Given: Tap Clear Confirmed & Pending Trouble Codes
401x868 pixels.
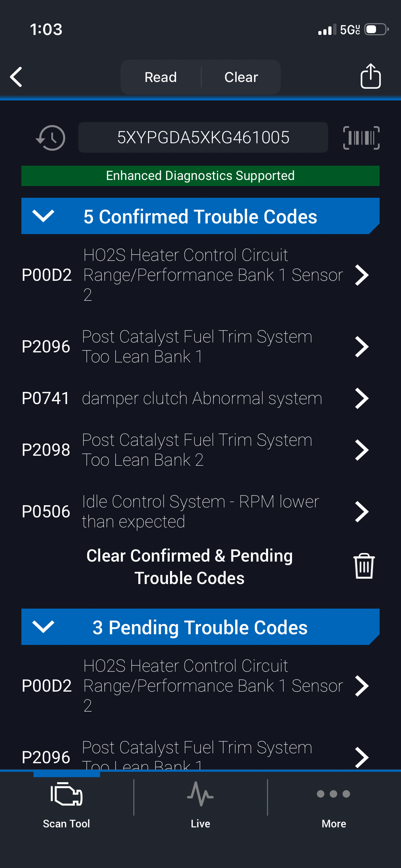Looking at the screenshot, I should pyautogui.click(x=190, y=567).
